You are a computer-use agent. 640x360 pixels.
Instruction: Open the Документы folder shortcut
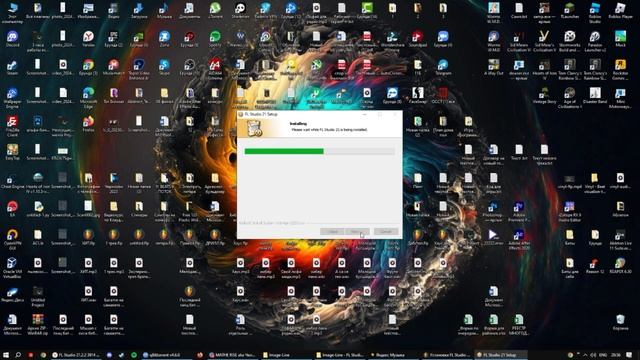[189, 11]
